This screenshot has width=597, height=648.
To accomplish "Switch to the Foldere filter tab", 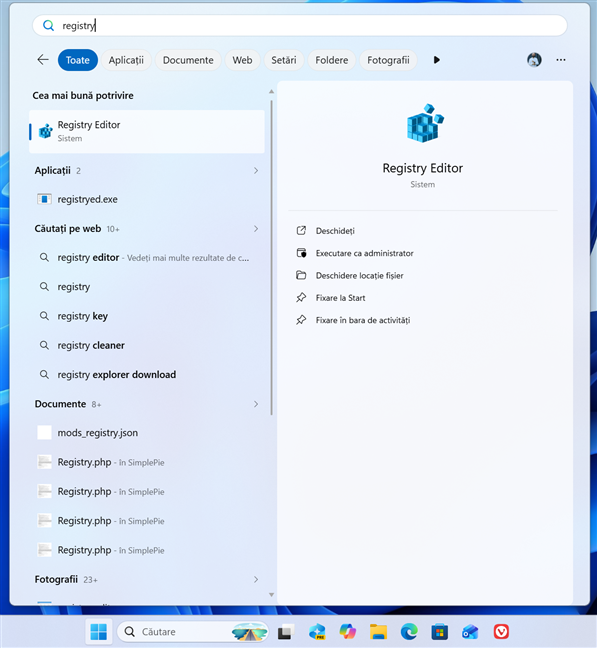I will (x=331, y=60).
